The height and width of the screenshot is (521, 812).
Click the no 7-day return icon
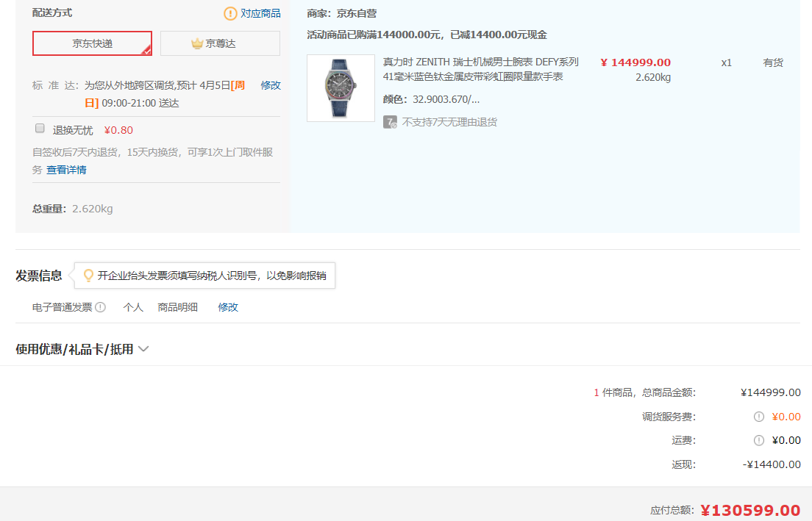(x=390, y=122)
